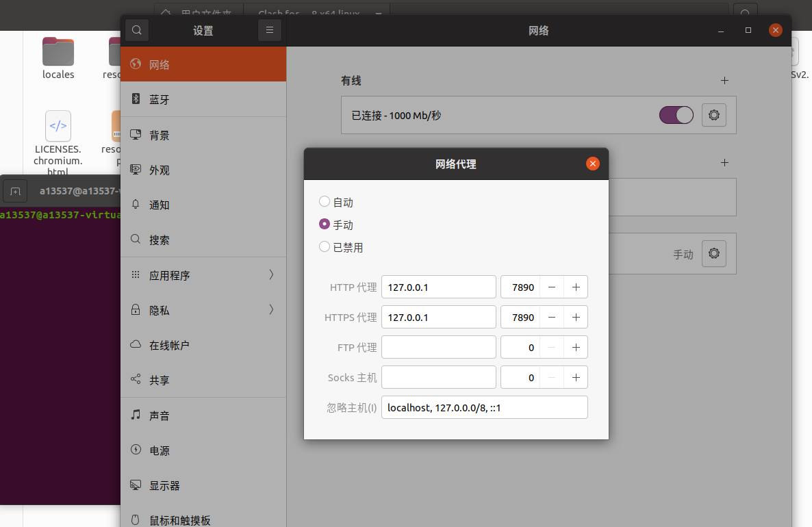Click the power icon beside 电源
This screenshot has width=812, height=527.
136,450
